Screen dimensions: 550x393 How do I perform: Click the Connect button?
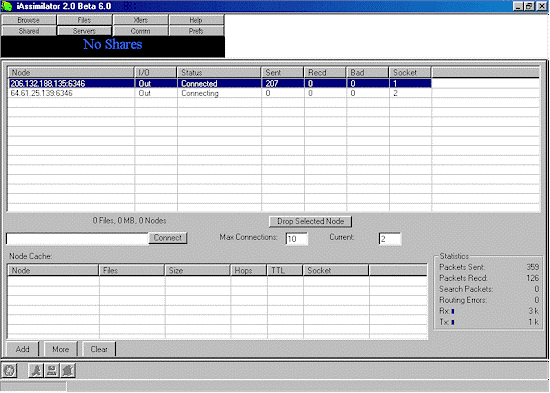pos(168,238)
